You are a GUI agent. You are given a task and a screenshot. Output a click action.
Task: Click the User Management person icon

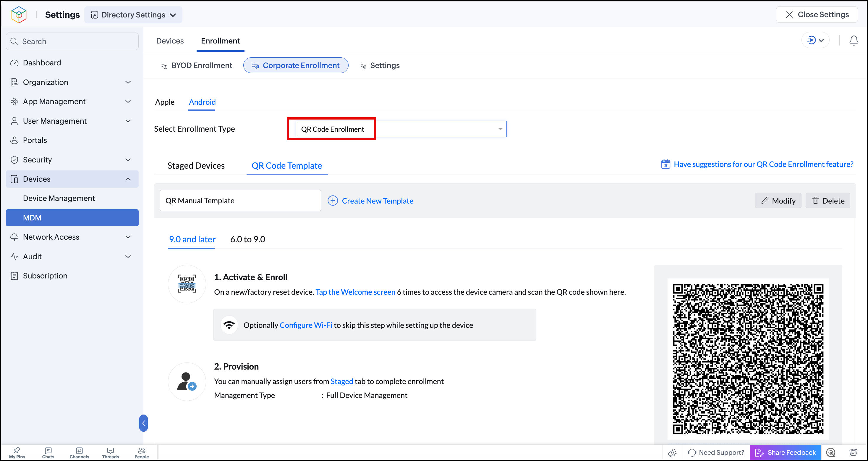coord(14,121)
